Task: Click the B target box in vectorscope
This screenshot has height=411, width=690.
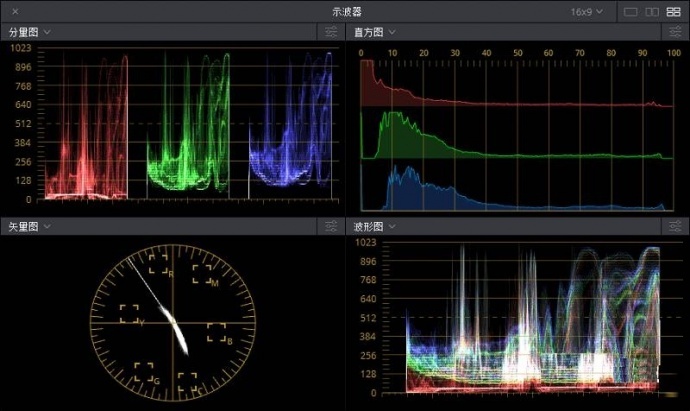Action: pos(216,333)
